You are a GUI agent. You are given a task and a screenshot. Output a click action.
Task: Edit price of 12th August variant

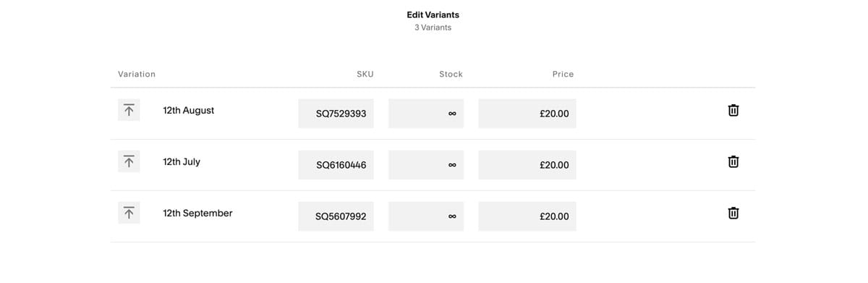click(527, 114)
